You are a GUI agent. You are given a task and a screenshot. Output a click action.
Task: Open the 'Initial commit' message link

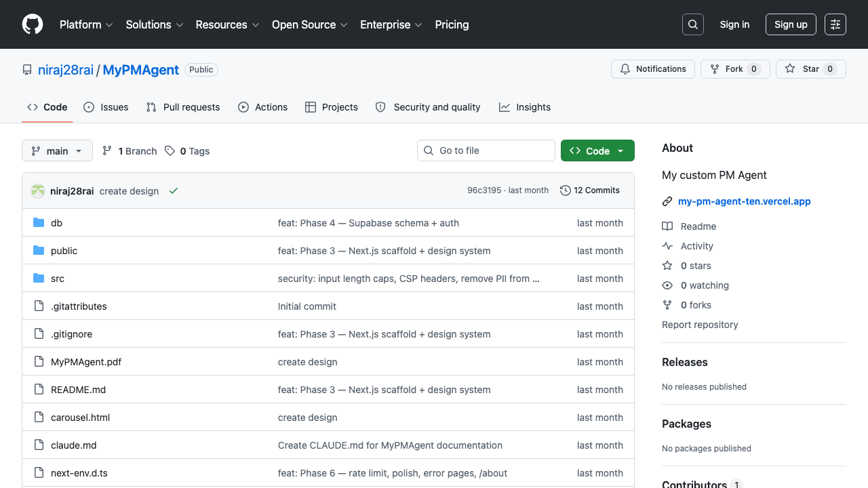coord(307,306)
